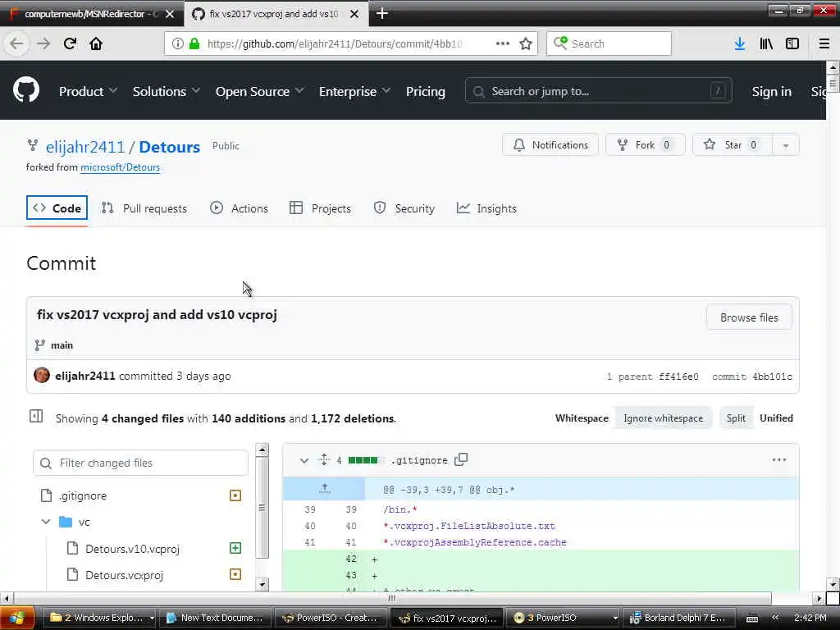Click file tree vertical scrollbar thumb

262,507
